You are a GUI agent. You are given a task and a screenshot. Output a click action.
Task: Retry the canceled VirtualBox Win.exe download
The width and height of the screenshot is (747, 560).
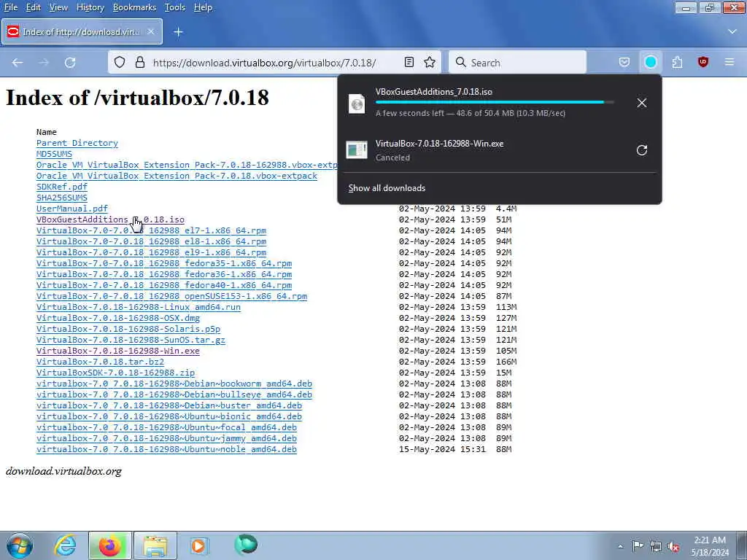coord(642,150)
